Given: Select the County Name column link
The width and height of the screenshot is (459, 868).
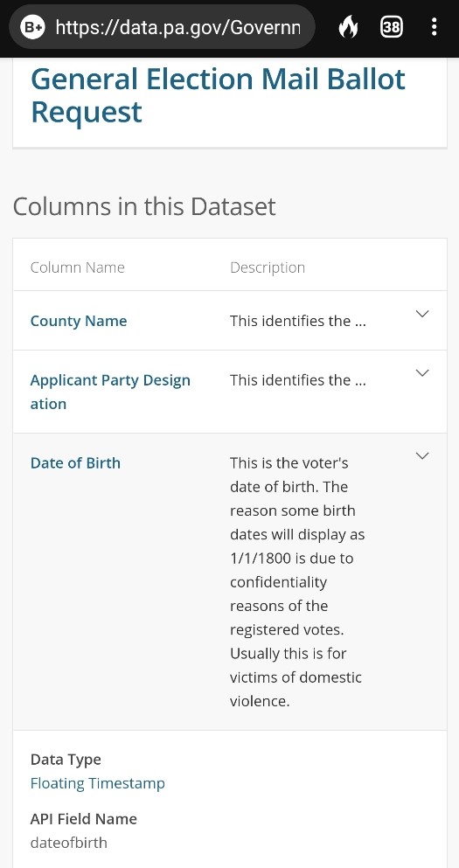Looking at the screenshot, I should 79,321.
